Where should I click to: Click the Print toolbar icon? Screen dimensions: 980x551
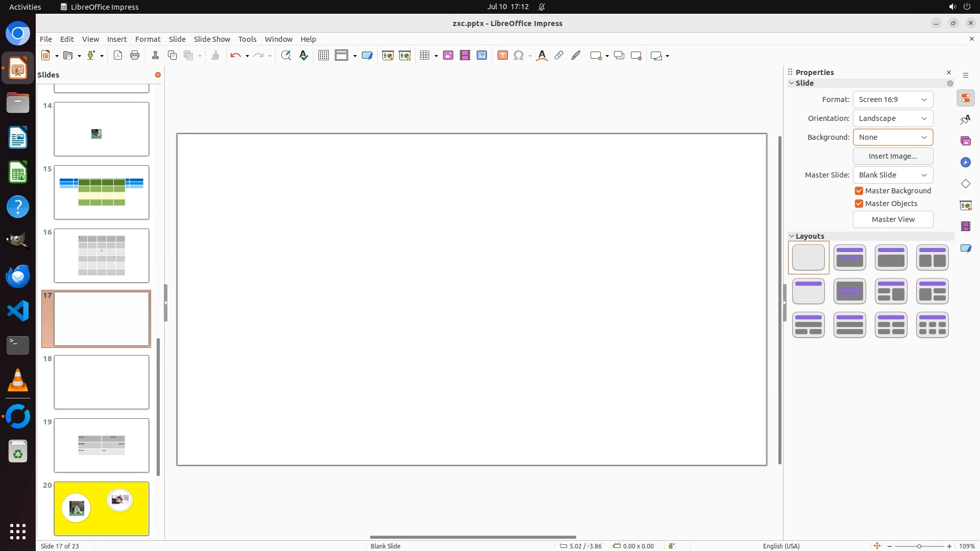135,56
